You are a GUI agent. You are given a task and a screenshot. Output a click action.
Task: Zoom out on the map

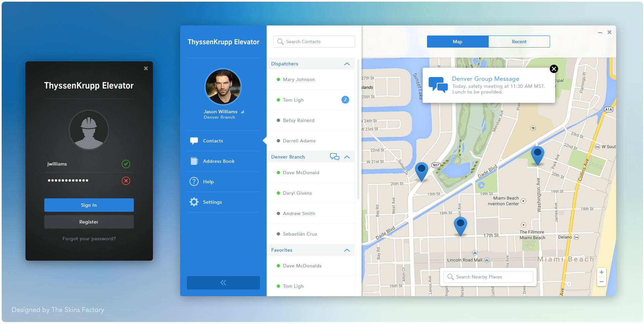point(601,282)
